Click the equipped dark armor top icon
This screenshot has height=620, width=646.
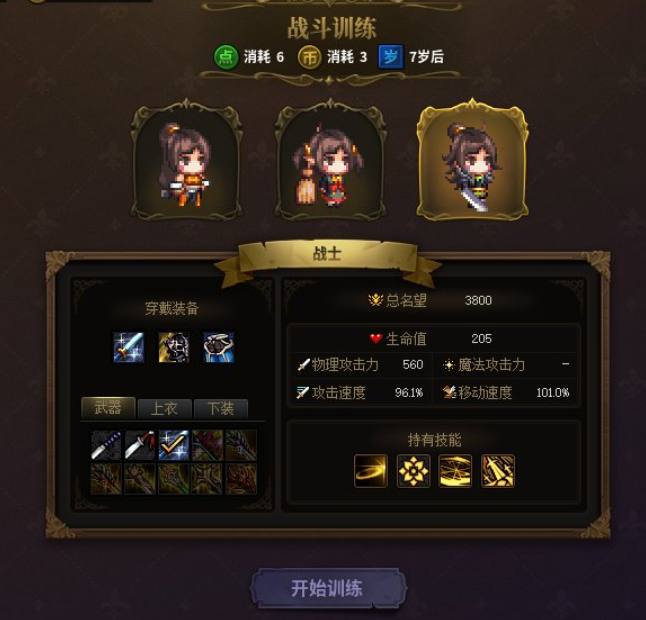point(174,347)
